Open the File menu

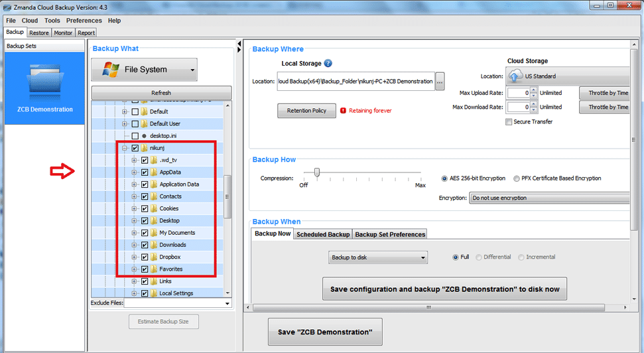11,21
